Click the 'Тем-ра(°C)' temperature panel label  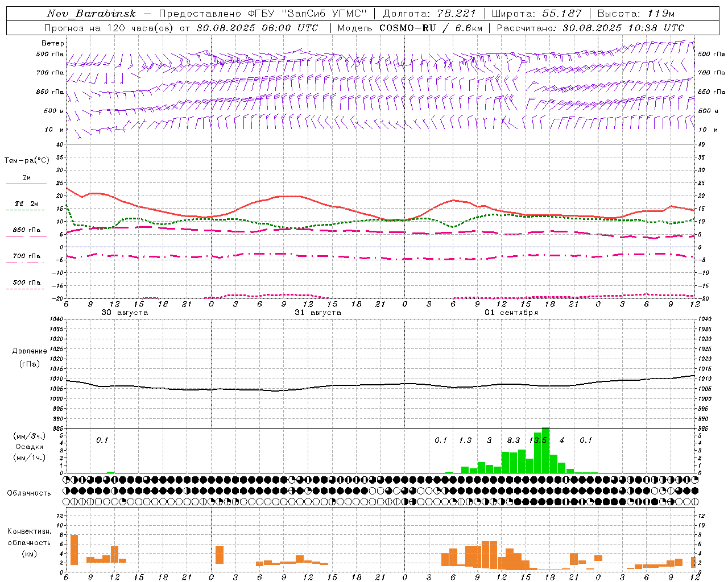coord(27,161)
